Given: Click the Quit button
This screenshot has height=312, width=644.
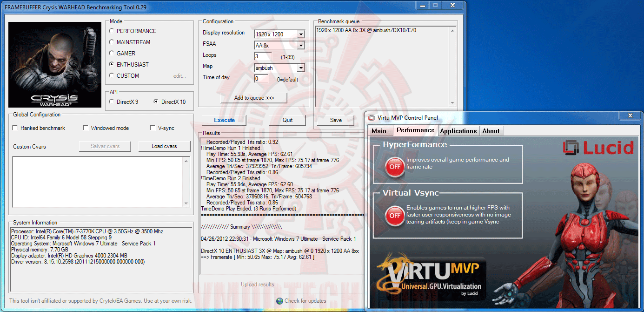Looking at the screenshot, I should 288,120.
